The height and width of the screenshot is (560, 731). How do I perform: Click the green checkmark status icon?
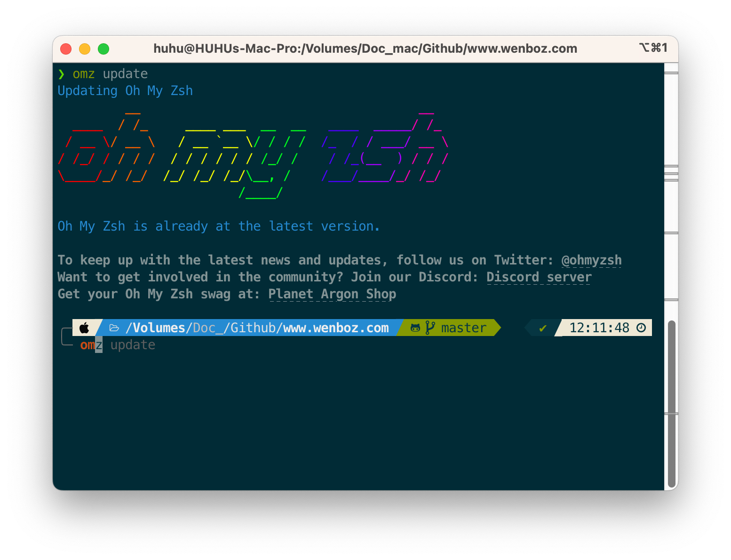pos(543,328)
